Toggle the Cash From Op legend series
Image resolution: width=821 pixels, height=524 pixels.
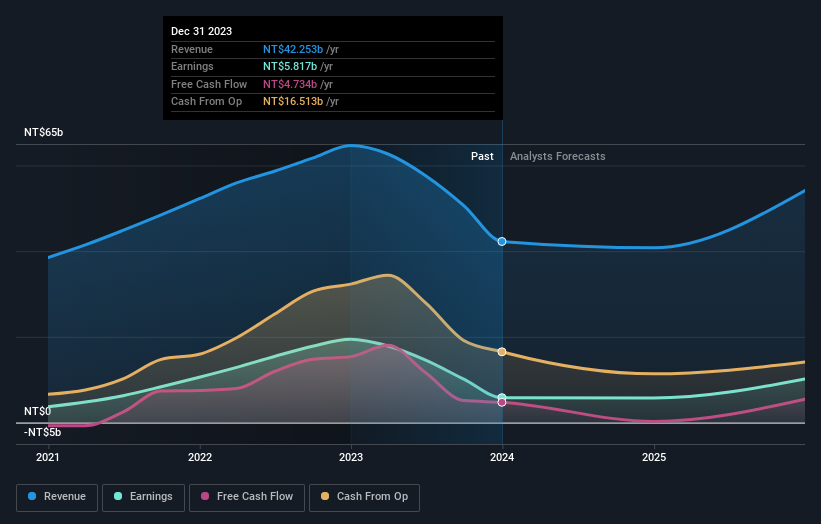(x=364, y=497)
